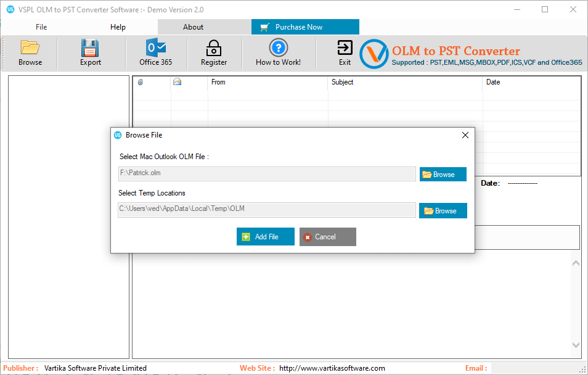
Task: Click the supported formats line in the banner
Action: tap(487, 62)
